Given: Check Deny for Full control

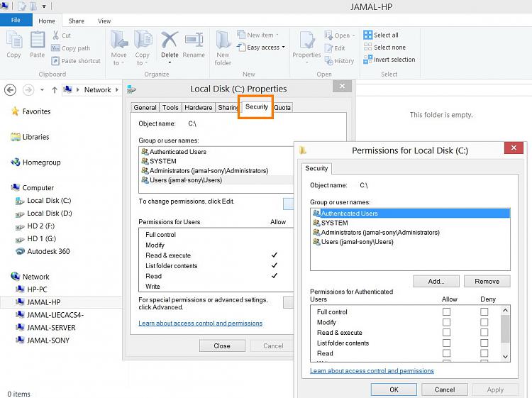Looking at the screenshot, I should coord(484,311).
